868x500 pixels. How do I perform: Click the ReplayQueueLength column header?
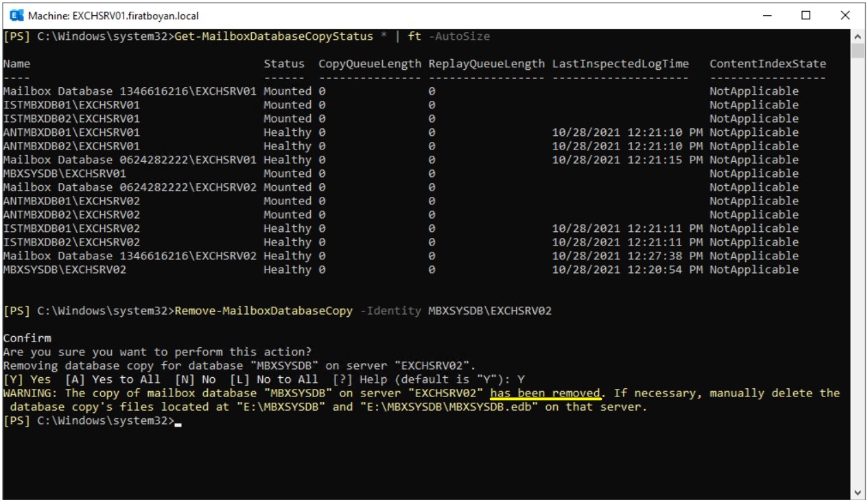486,64
